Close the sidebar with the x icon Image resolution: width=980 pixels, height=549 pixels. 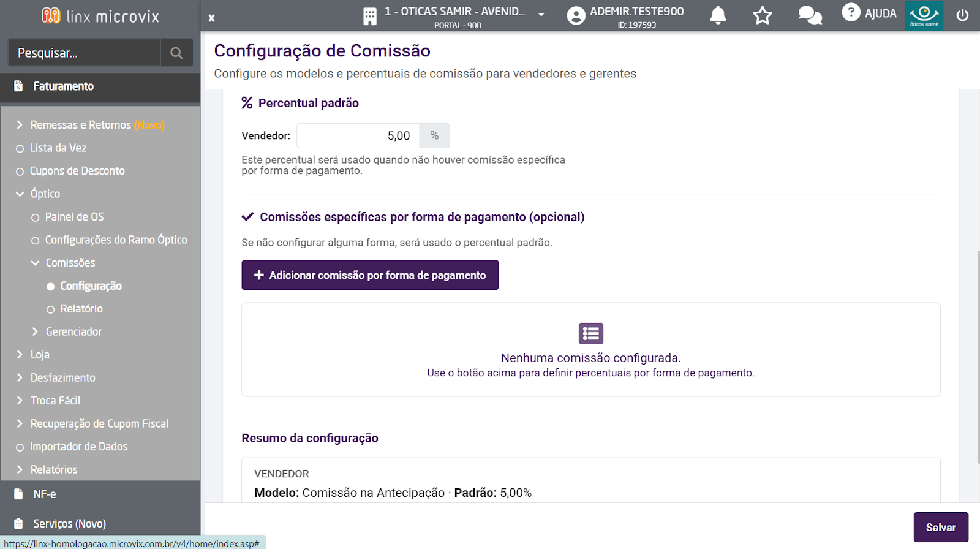click(x=211, y=18)
